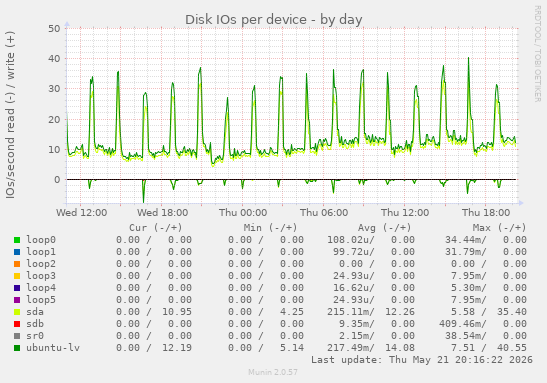Click the Cur (-/+) column header

coord(156,228)
